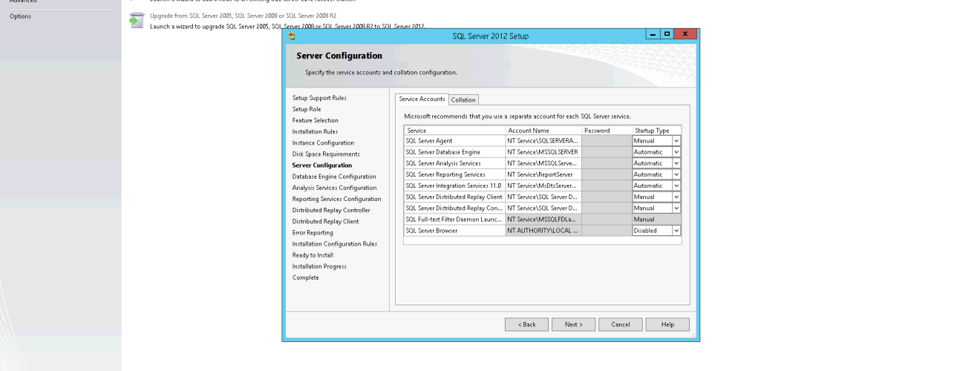
Task: Open SQL Server Browser startup type dropdown
Action: (676, 231)
